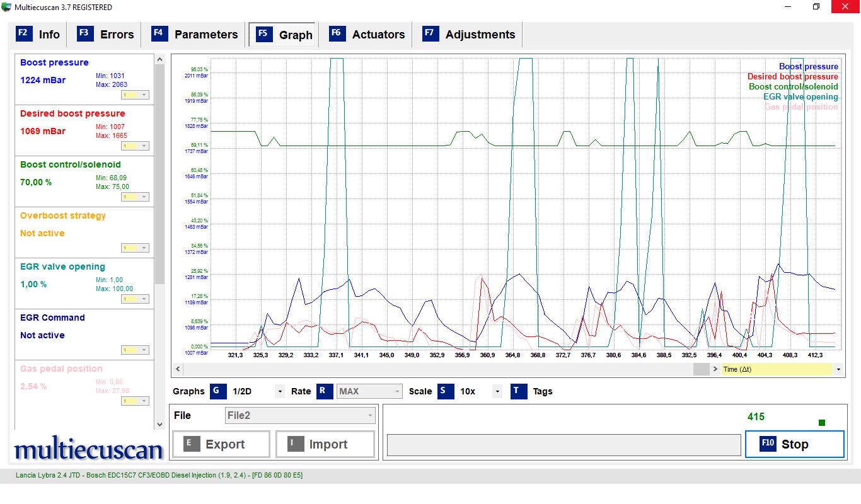Open the EGR valve opening graph dropdown
861x504 pixels.
click(x=135, y=299)
